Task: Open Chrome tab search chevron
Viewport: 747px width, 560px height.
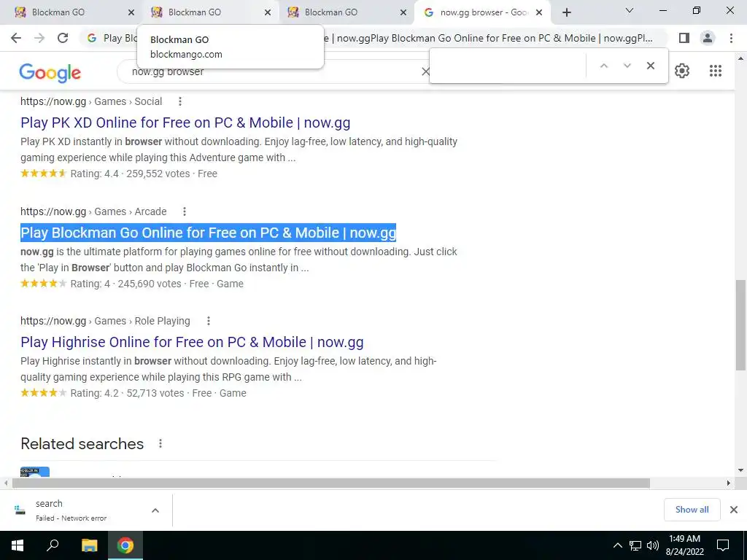Action: [x=630, y=10]
